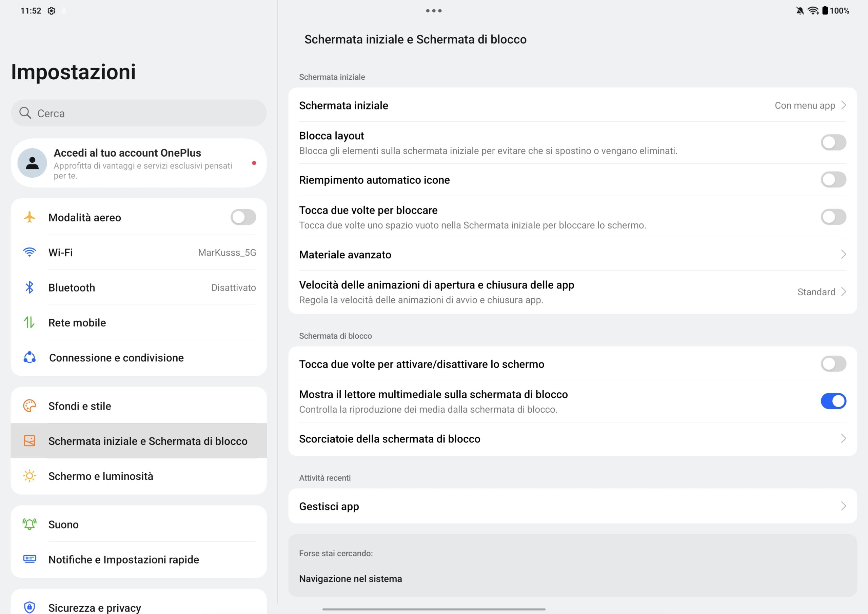This screenshot has height=614, width=868.
Task: Tap the home and lock screen icon
Action: click(x=29, y=441)
